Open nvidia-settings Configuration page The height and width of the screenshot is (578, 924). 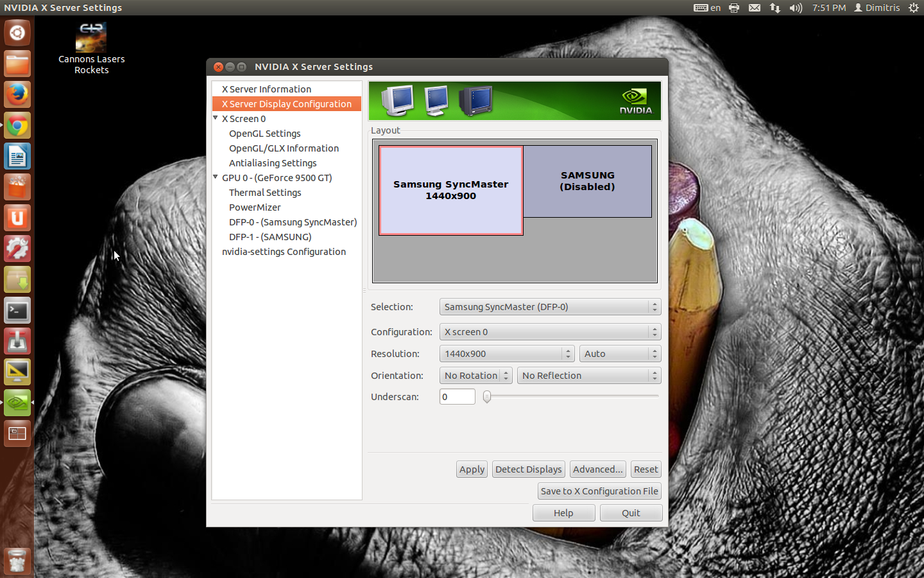(284, 252)
